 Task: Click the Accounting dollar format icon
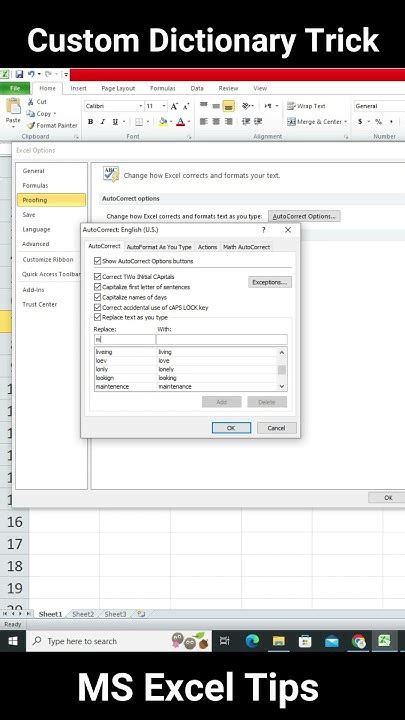[360, 122]
